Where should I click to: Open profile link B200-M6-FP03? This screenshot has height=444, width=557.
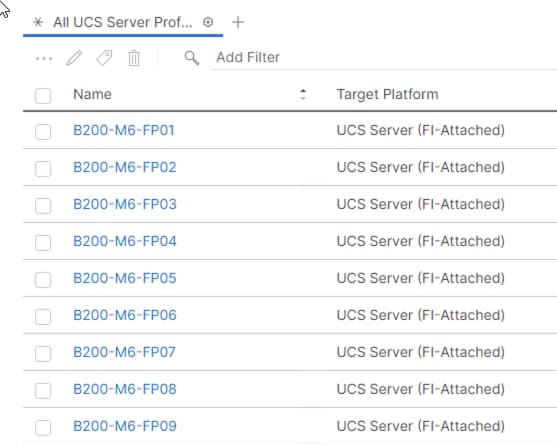[x=125, y=204]
